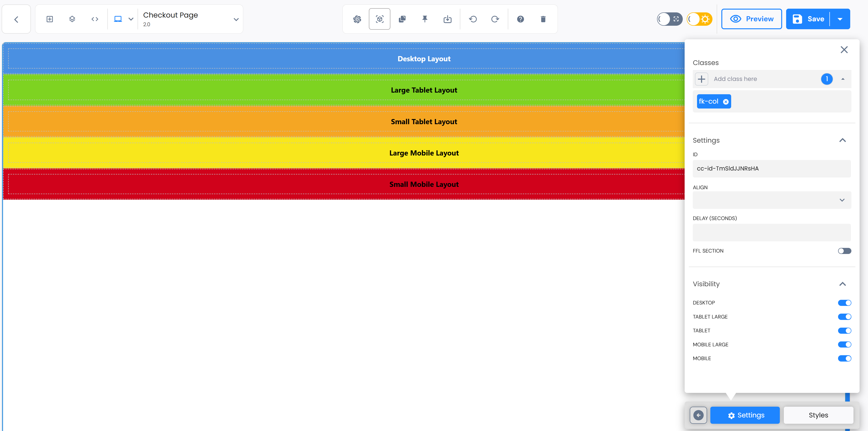Click the add element plus icon
This screenshot has width=868, height=431.
(50, 19)
